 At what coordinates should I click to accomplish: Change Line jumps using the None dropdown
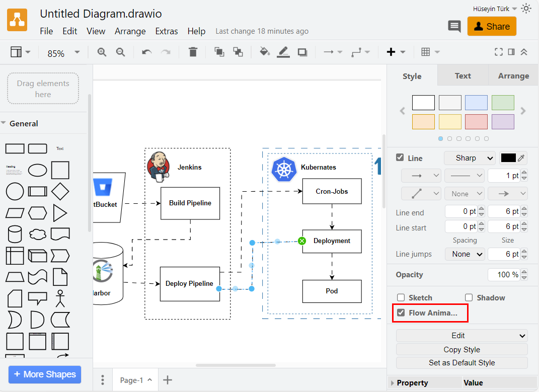[464, 254]
